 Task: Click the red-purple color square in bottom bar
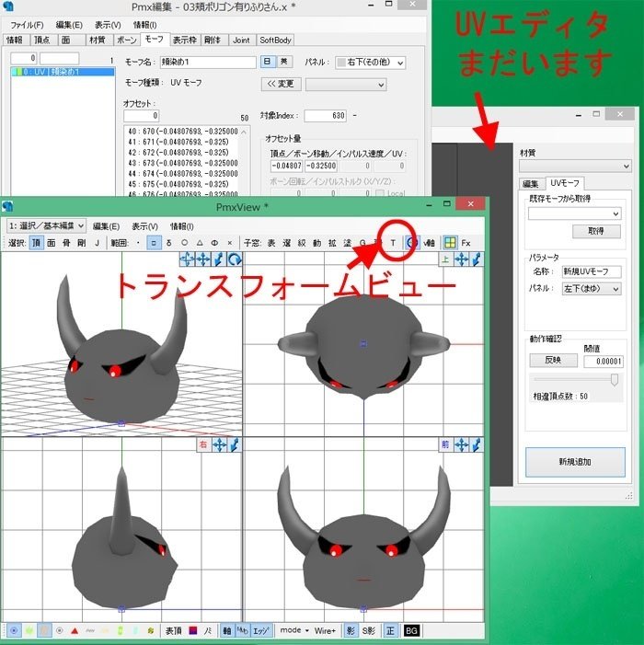click(x=193, y=630)
